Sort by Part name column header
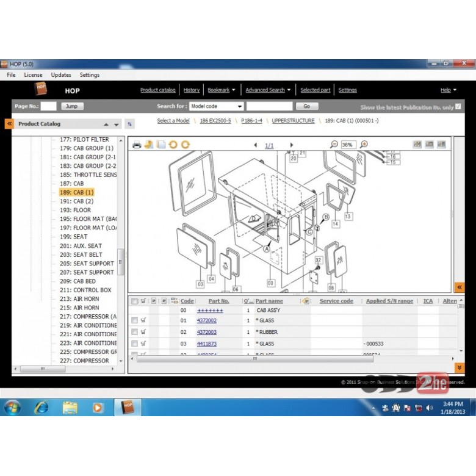This screenshot has width=476, height=476. [x=269, y=301]
